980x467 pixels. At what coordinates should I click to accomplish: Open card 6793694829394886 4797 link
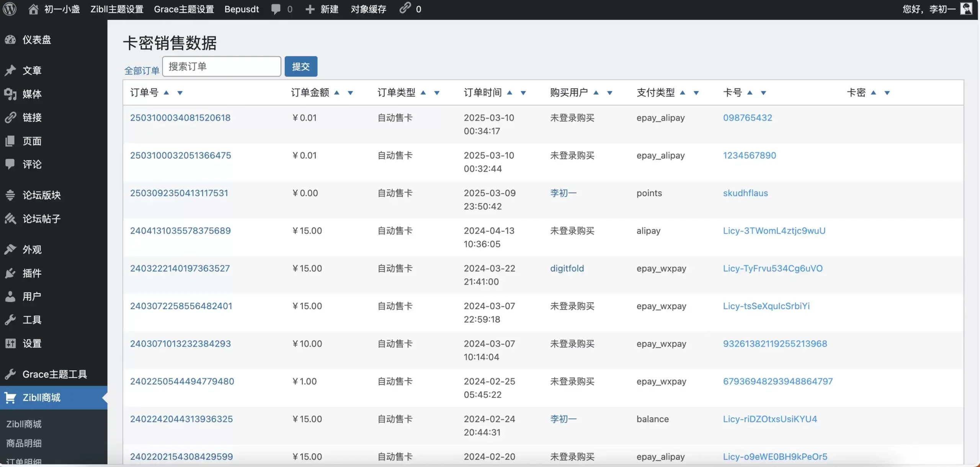[778, 381]
